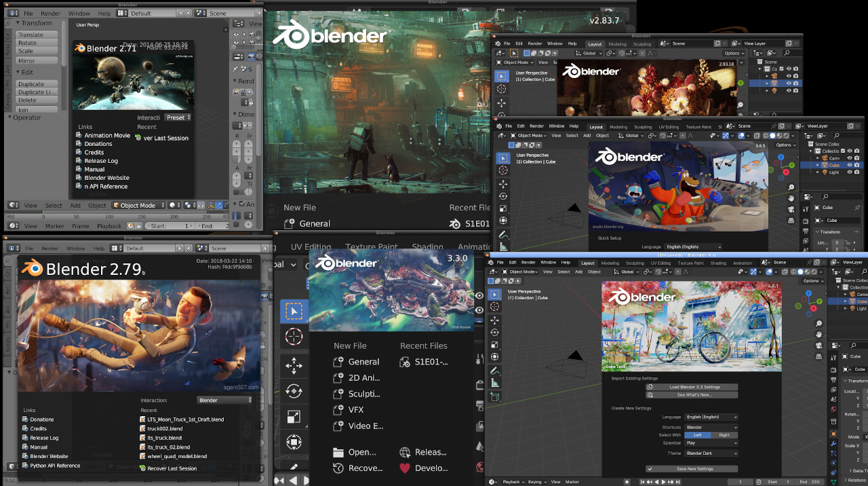Open the Theme dropdown showing Blender Dark
The image size is (868, 486).
tap(711, 453)
